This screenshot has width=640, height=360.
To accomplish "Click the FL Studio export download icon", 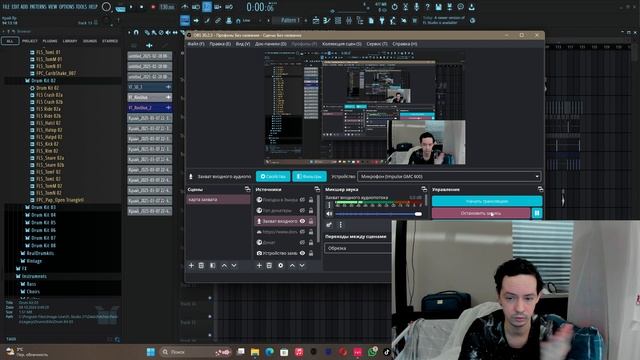I will (x=471, y=7).
